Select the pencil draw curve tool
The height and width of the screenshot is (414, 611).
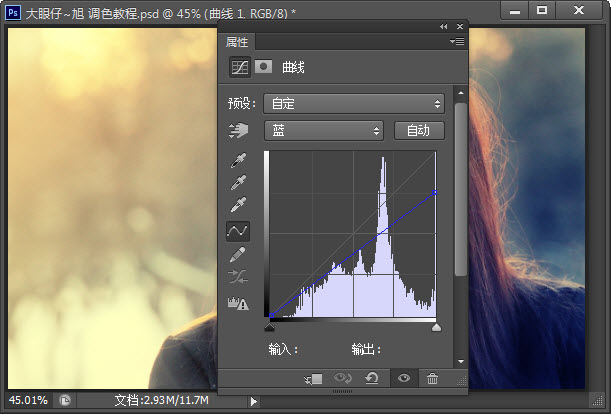pos(239,254)
